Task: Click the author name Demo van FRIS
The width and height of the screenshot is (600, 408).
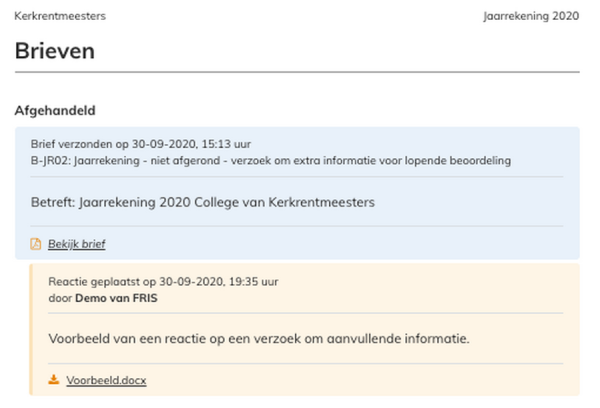Action: tap(116, 298)
